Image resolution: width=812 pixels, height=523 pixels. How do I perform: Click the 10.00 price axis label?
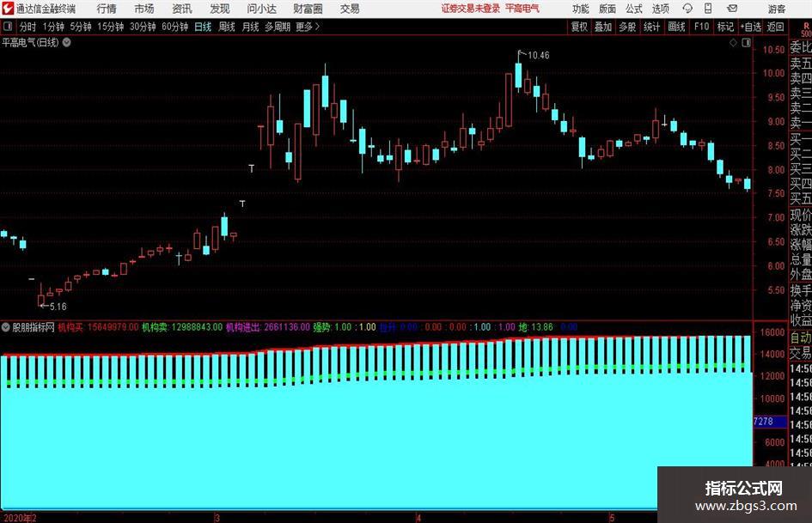tap(773, 74)
